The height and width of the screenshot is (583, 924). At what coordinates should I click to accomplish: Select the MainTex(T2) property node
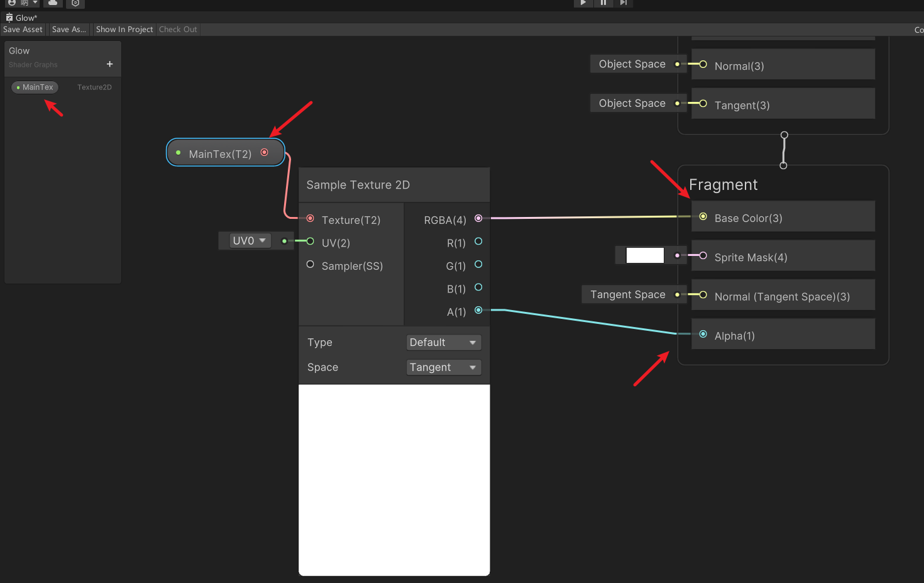225,153
